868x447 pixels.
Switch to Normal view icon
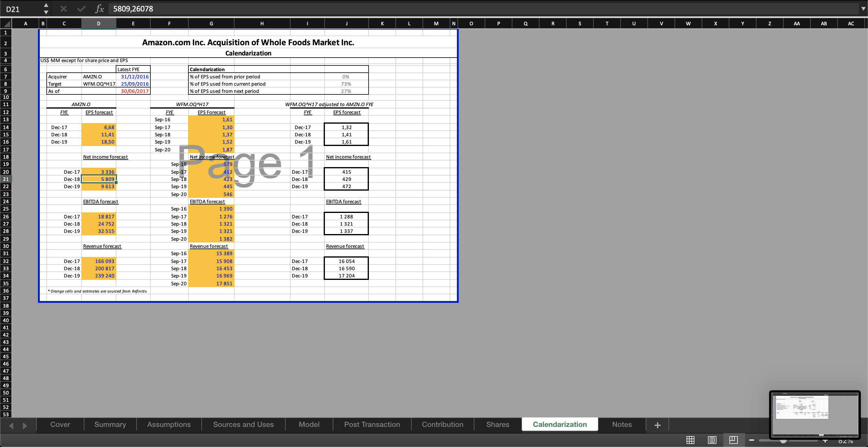coord(690,440)
